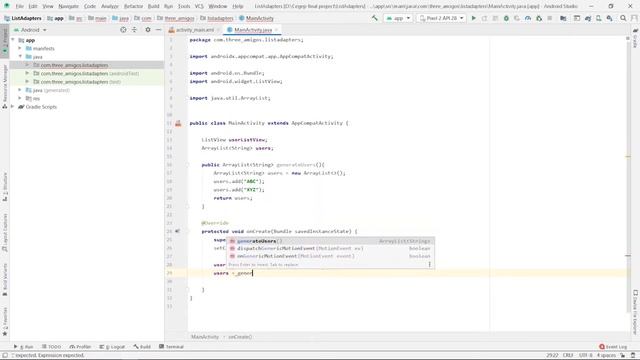Click the Debug app bug icon
Viewport: 640px width, 360px height.
pyautogui.click(x=506, y=18)
